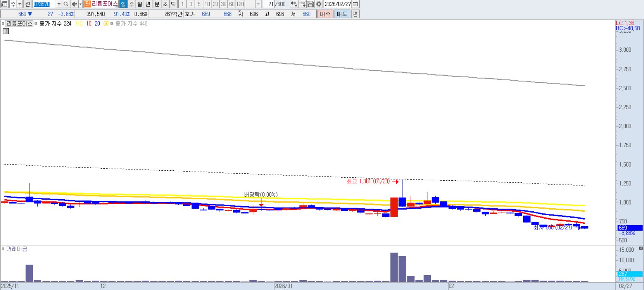The height and width of the screenshot is (290, 644).
Task: Expand the custom interval dropdown after 120
Action: point(258,4)
